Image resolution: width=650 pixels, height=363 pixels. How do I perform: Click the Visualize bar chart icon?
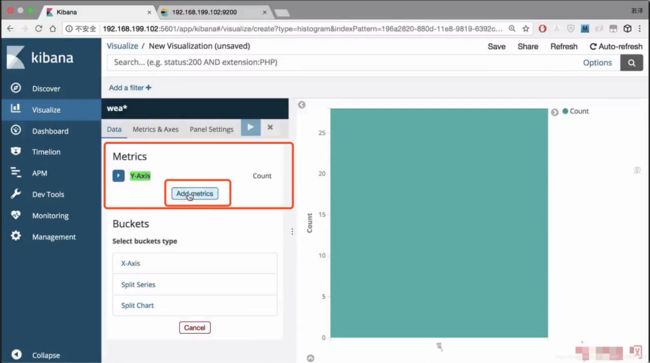point(16,109)
